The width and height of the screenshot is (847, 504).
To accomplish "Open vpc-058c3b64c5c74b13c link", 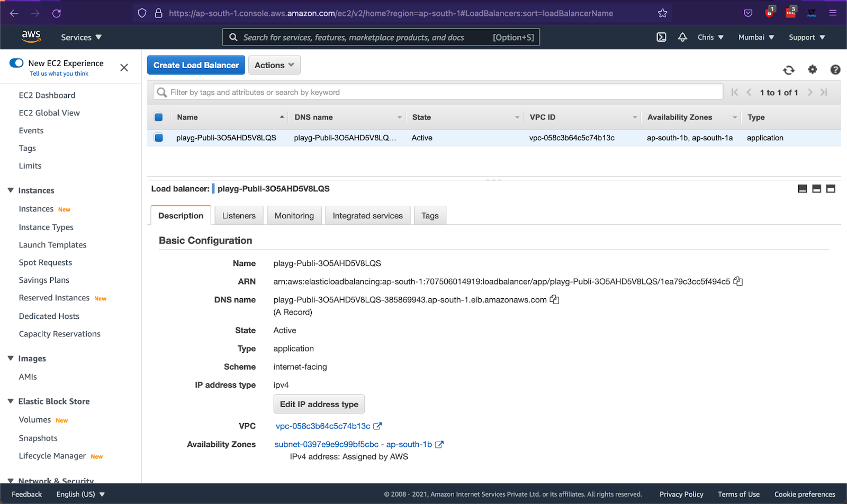I will coord(323,426).
